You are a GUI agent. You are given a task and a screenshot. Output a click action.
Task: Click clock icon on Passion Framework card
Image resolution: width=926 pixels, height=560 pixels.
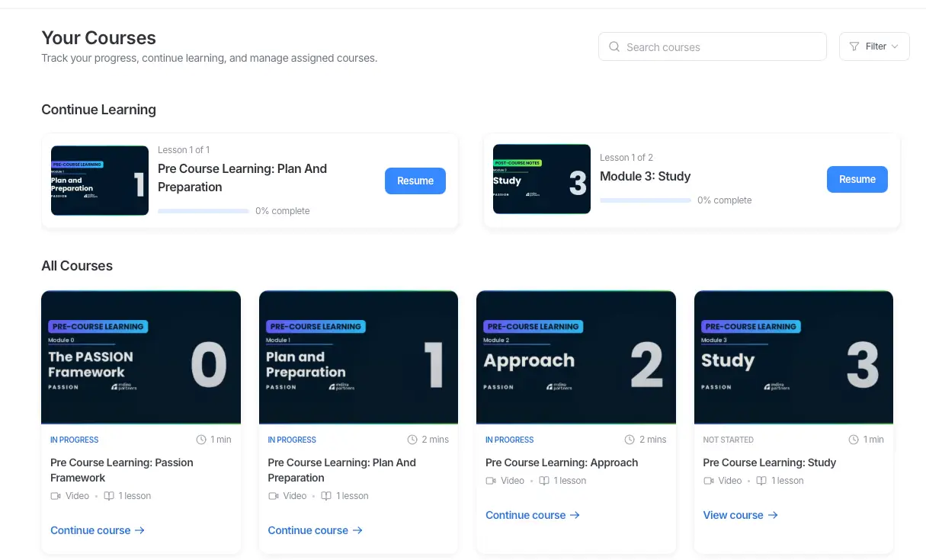pos(201,440)
